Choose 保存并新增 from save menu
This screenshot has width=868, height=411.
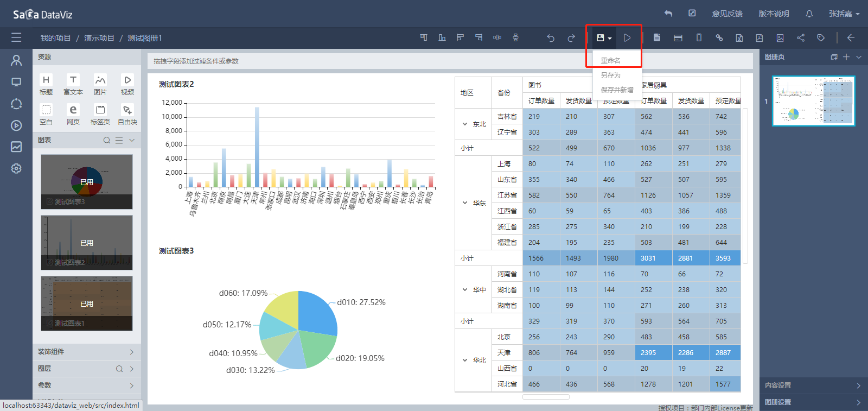coord(617,90)
